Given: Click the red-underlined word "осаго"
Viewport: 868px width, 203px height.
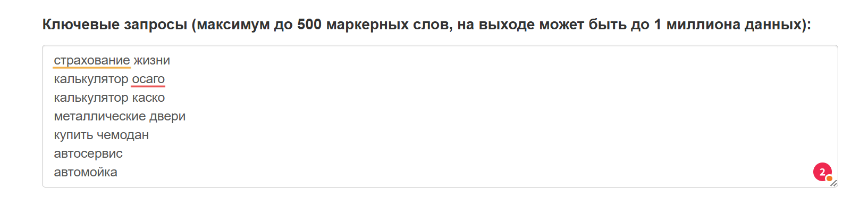Looking at the screenshot, I should [x=148, y=79].
